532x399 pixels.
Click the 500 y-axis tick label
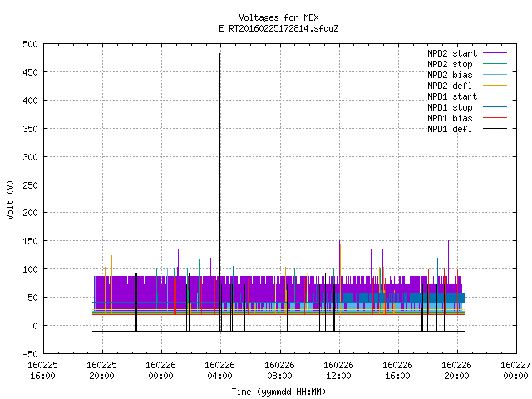pos(30,44)
